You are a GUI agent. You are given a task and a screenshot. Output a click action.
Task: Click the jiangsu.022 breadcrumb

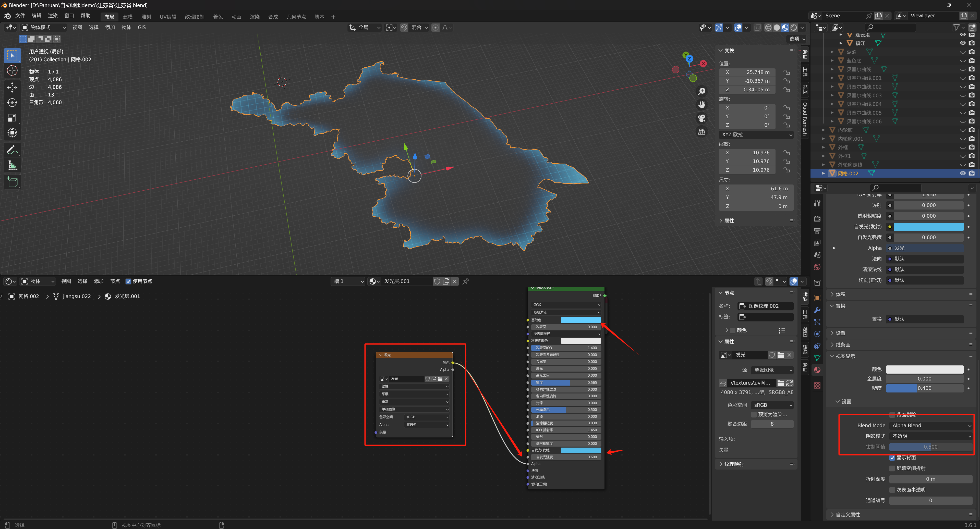[77, 297]
